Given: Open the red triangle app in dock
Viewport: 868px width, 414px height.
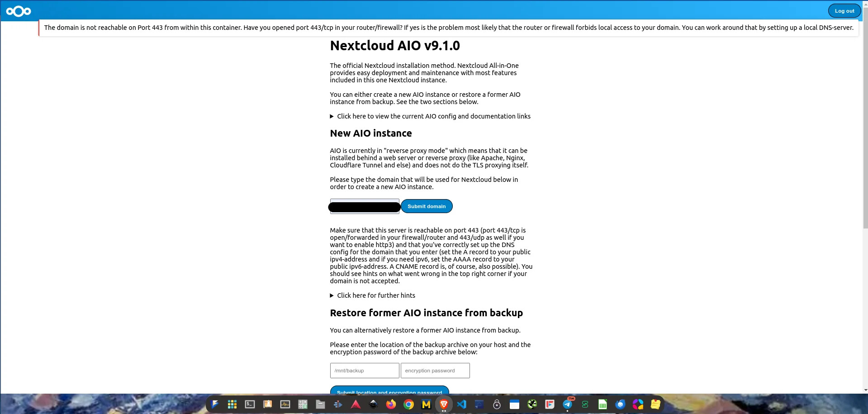Looking at the screenshot, I should click(x=356, y=404).
